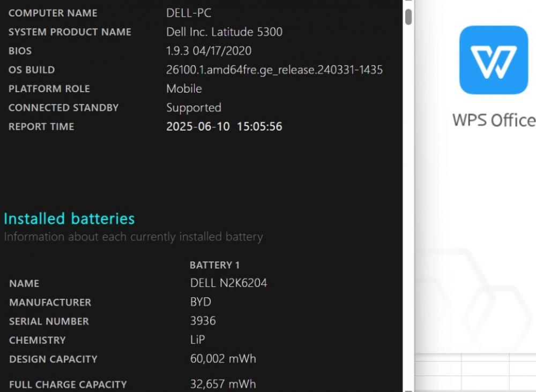Click the blue WPS Office logo icon
The image size is (536, 392).
pyautogui.click(x=494, y=60)
